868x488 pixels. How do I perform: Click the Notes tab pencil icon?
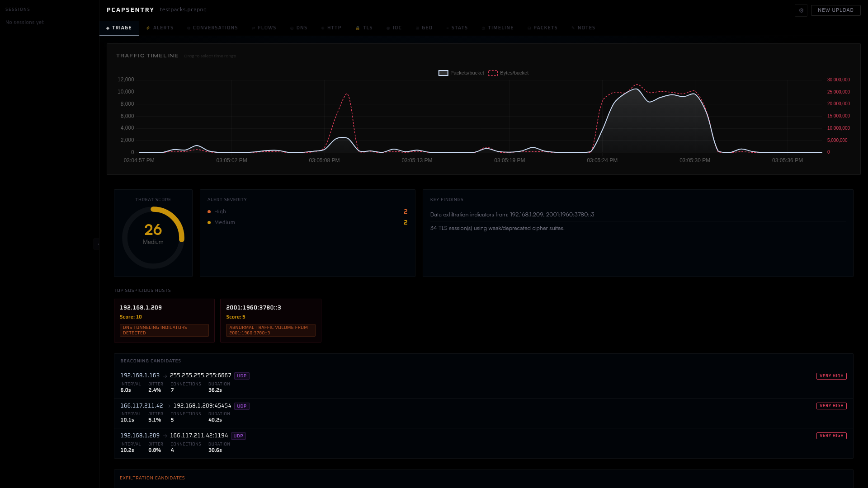pos(573,28)
